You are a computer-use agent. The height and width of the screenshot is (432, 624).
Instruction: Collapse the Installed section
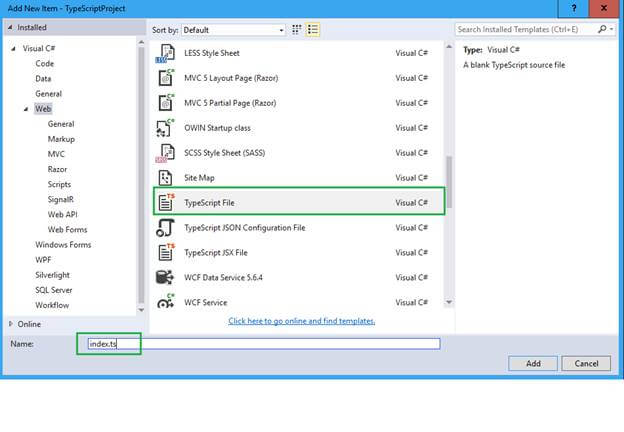tap(10, 27)
